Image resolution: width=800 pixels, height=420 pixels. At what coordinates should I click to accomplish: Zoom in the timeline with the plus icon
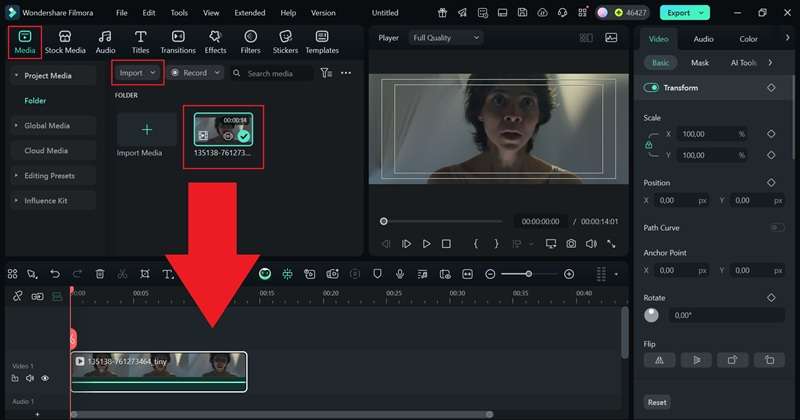569,274
